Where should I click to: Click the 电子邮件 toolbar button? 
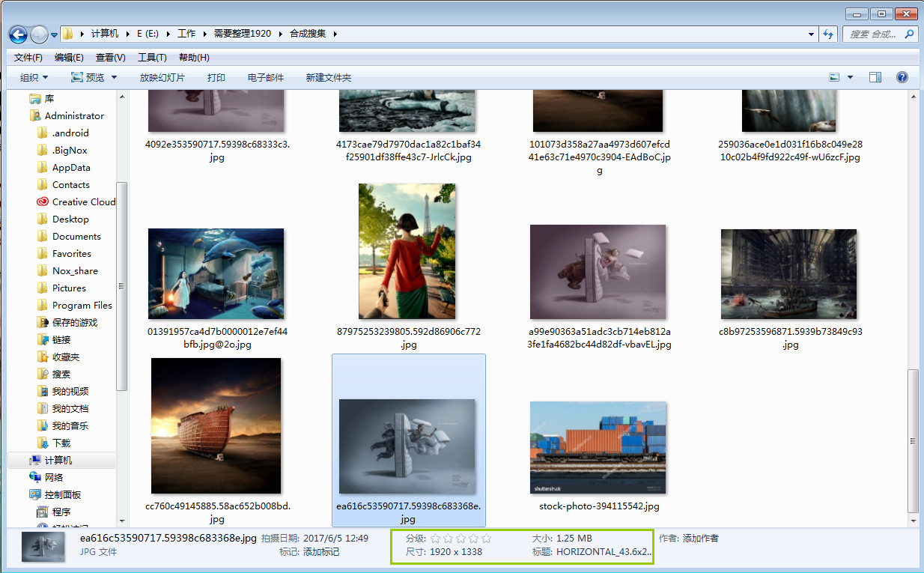pyautogui.click(x=266, y=77)
